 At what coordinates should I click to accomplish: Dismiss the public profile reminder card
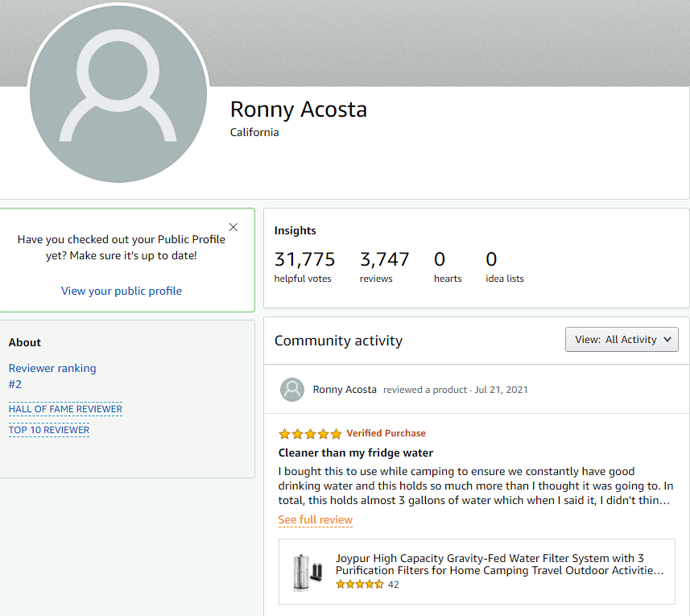tap(233, 227)
